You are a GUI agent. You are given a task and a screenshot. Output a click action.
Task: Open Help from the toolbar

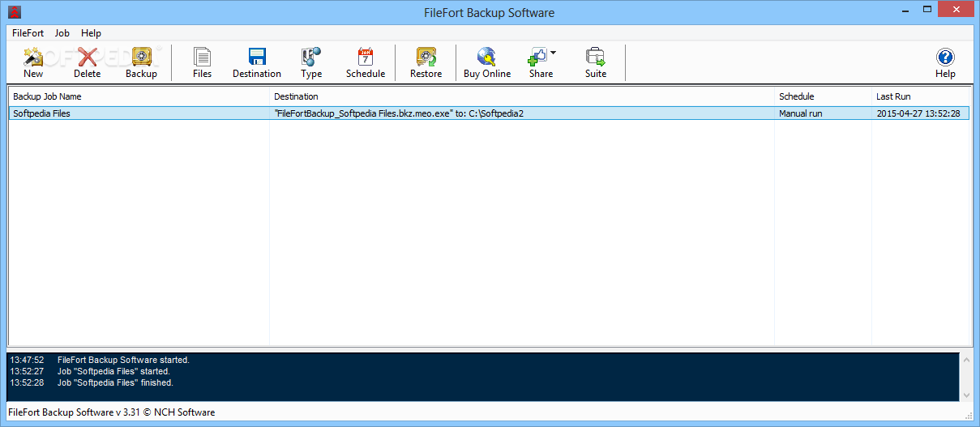click(945, 62)
